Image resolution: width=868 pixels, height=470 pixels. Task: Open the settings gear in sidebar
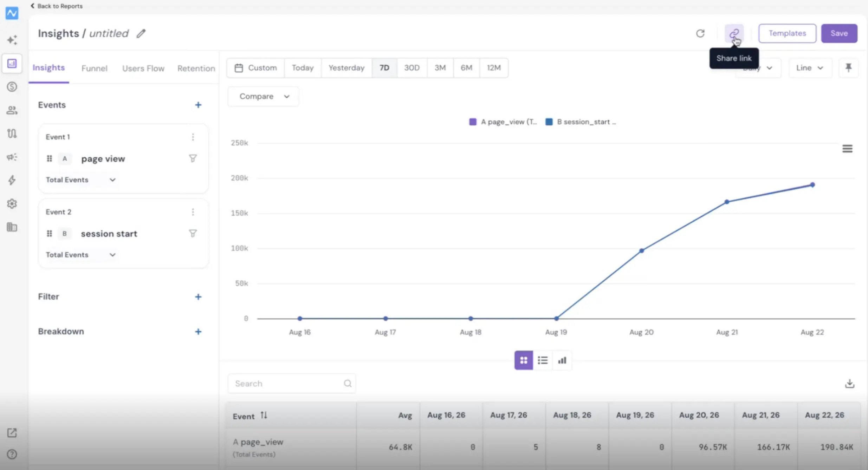12,204
